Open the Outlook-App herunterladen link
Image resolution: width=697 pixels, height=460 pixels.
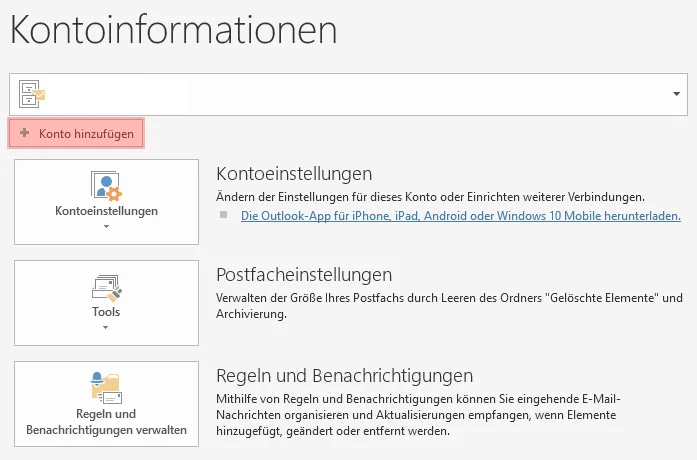(461, 215)
